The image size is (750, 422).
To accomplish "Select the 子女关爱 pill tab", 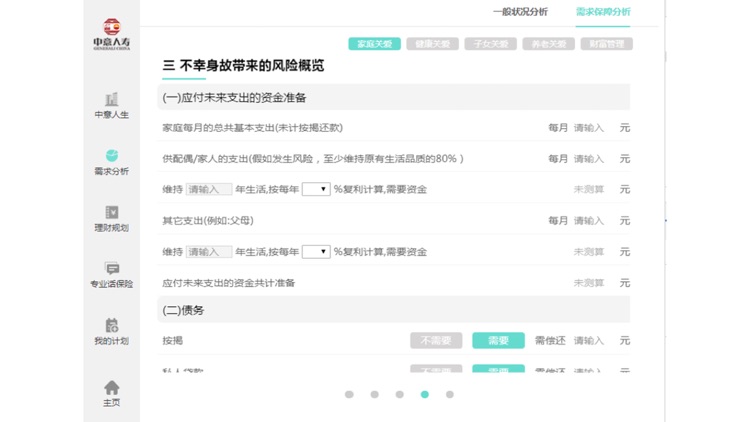I will 490,44.
